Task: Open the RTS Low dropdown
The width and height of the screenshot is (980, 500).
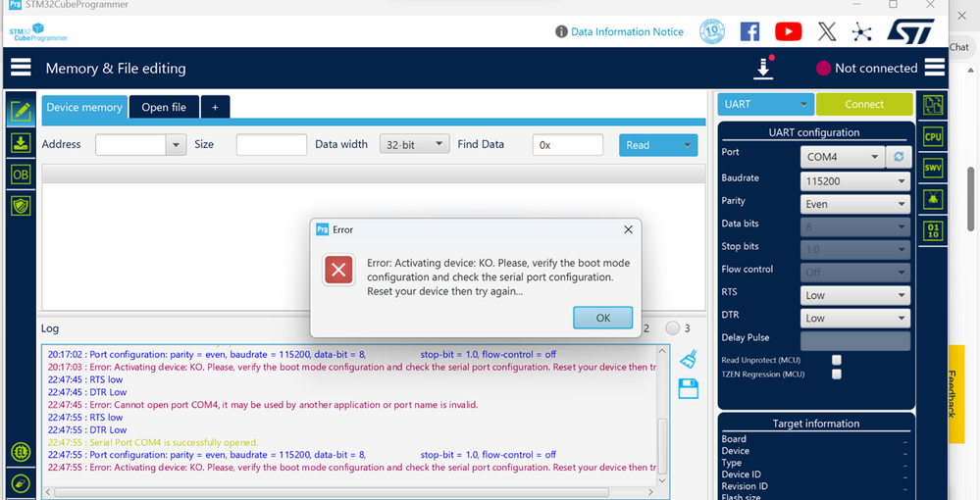Action: click(855, 296)
